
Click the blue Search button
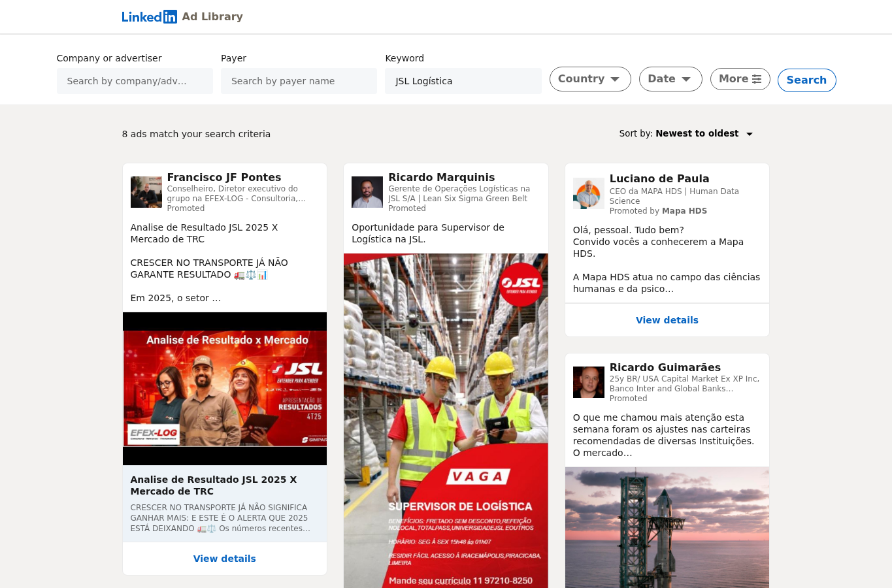pyautogui.click(x=806, y=80)
